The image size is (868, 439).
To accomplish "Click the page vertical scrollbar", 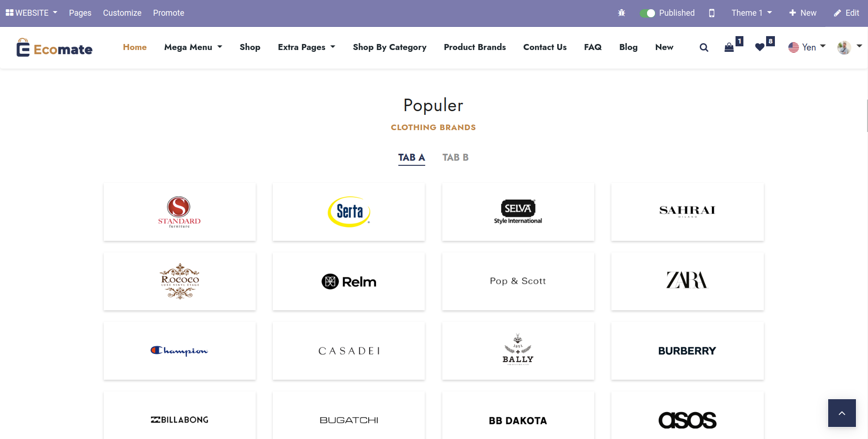I will (x=866, y=116).
